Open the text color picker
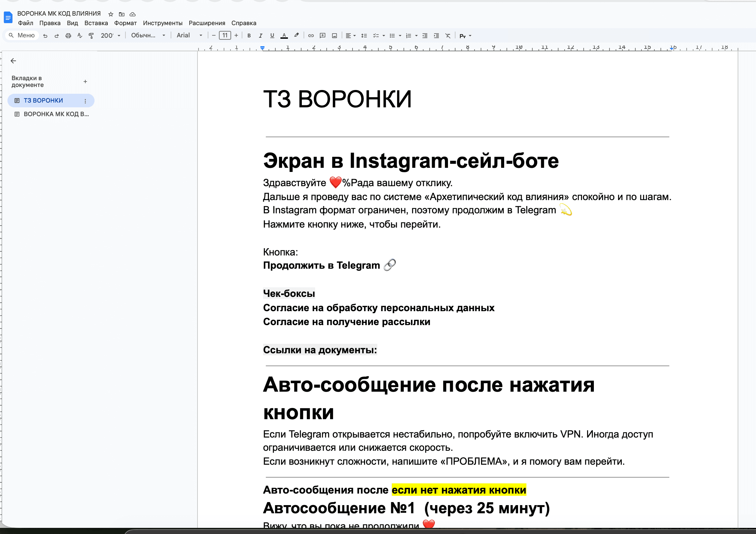756x534 pixels. click(285, 35)
